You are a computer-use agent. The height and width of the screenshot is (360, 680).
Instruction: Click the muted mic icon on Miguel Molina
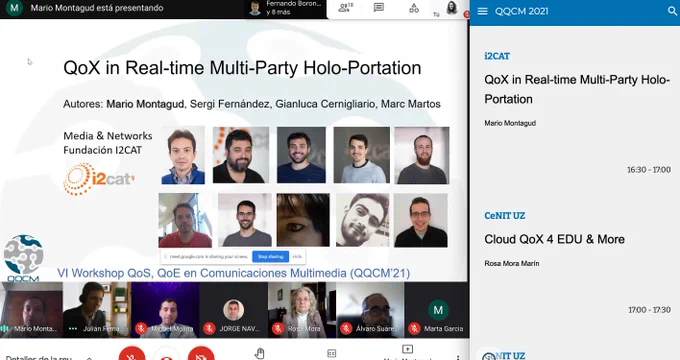(x=141, y=328)
